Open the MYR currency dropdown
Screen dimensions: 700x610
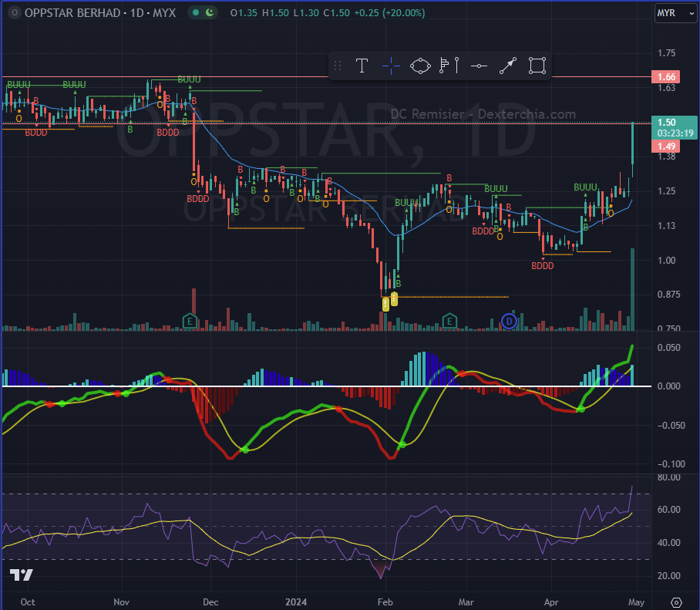[676, 13]
